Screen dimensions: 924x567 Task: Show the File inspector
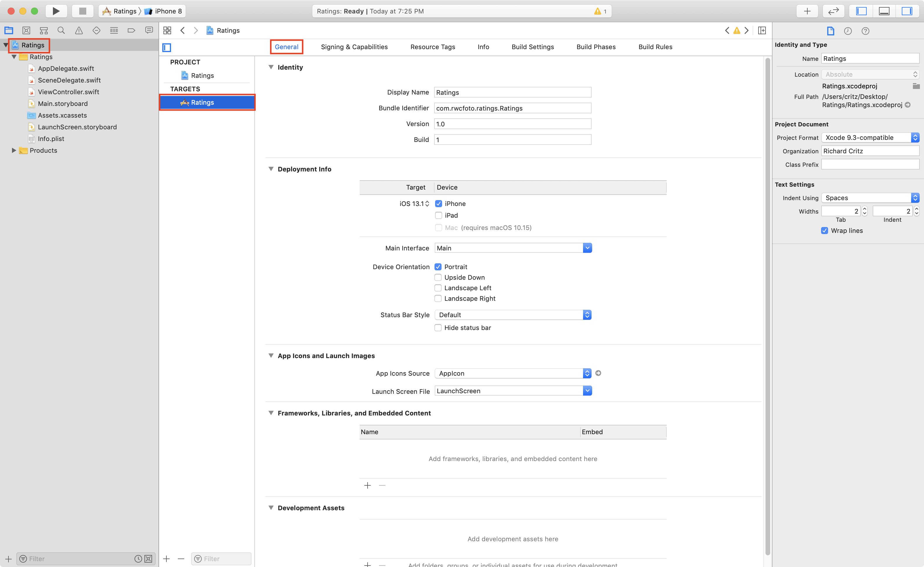click(831, 31)
